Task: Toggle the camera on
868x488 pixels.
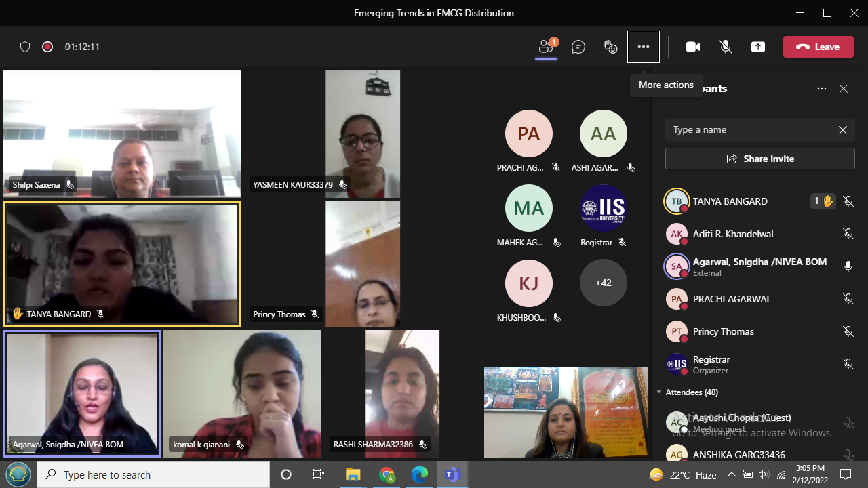Action: 693,47
